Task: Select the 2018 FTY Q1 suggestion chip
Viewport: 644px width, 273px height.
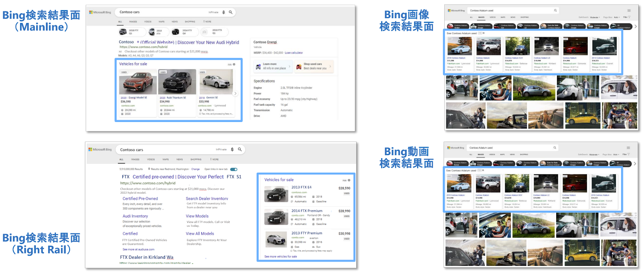Action: 129,32
